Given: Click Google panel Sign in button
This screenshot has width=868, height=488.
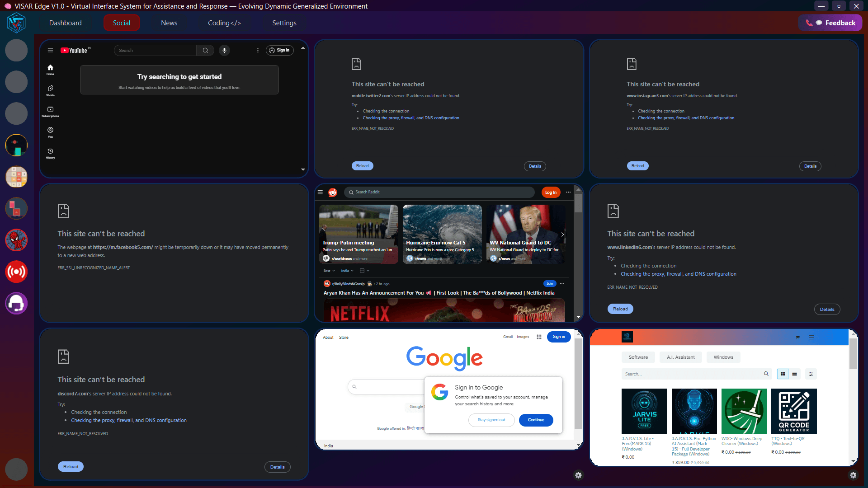Looking at the screenshot, I should click(559, 337).
